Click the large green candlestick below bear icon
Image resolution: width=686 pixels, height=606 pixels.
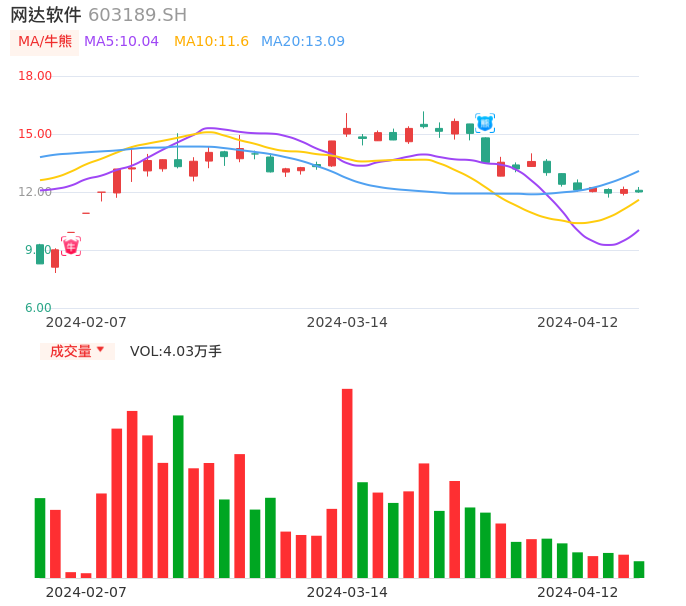pyautogui.click(x=485, y=150)
